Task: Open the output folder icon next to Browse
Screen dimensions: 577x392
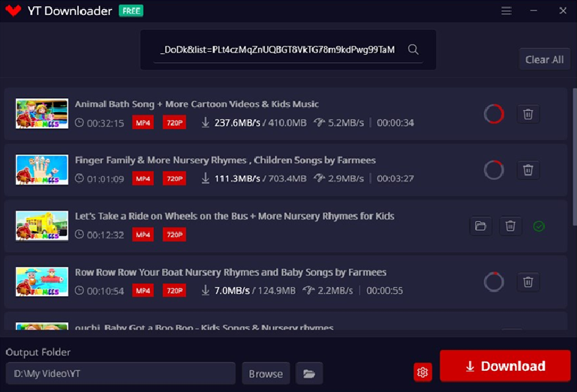Action: [309, 373]
